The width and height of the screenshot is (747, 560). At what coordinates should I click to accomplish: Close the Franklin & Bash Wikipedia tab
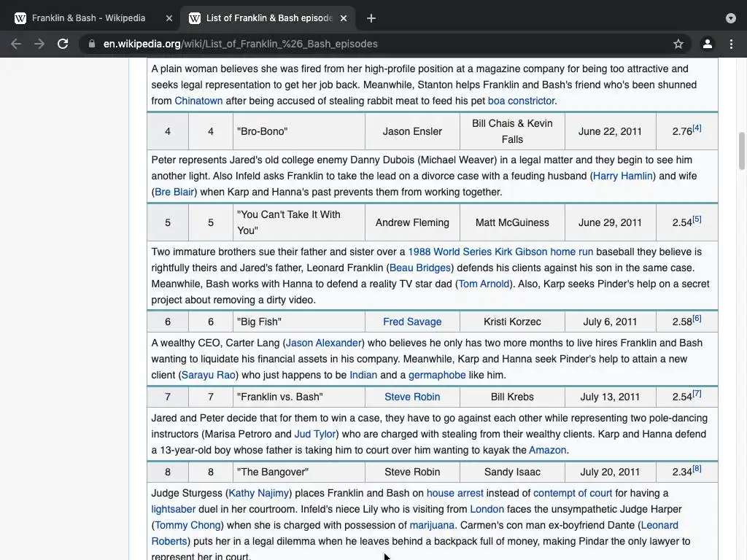[x=169, y=18]
